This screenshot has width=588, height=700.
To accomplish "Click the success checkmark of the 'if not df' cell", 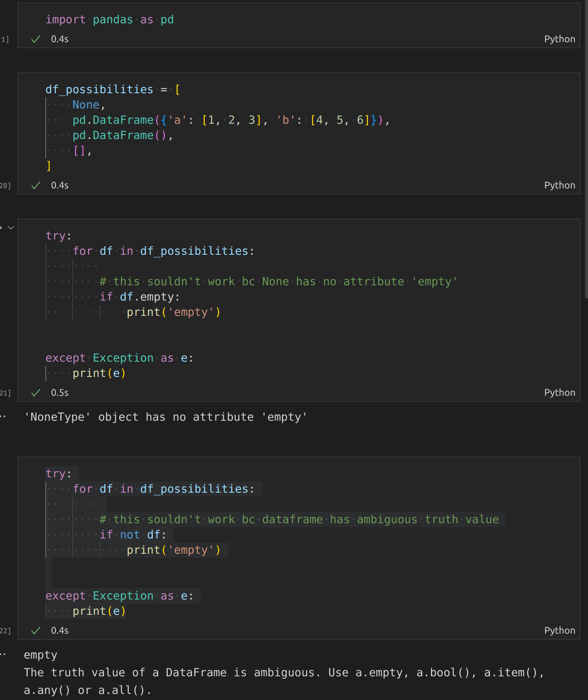I will tap(36, 630).
